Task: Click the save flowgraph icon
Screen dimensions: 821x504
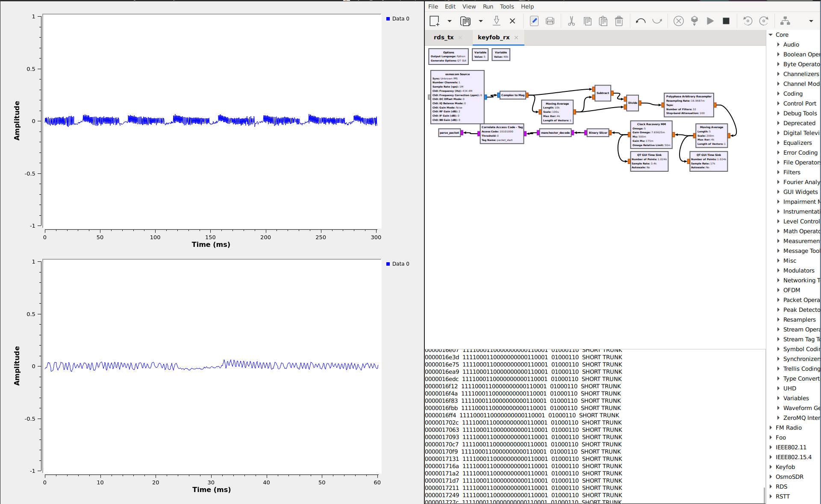Action: click(x=497, y=21)
